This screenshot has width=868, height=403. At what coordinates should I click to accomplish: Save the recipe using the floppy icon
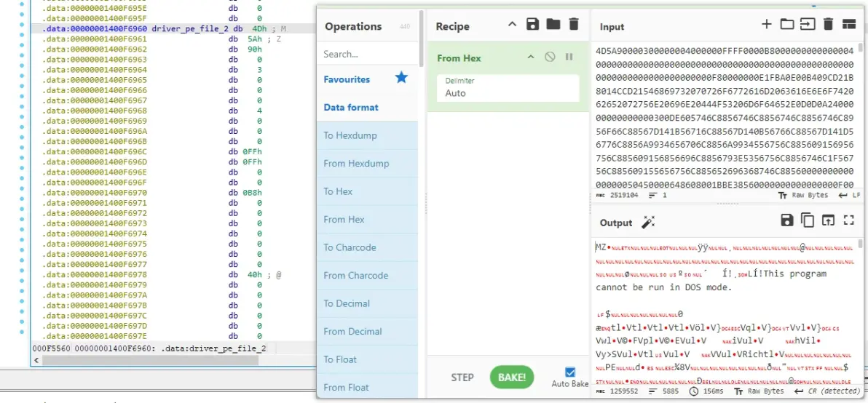532,24
